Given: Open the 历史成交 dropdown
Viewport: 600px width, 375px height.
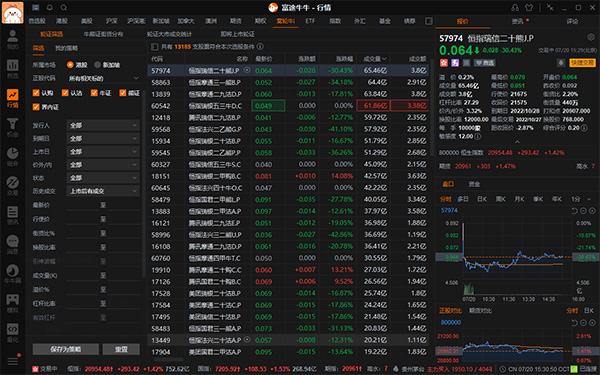Looking at the screenshot, I should click(x=103, y=191).
